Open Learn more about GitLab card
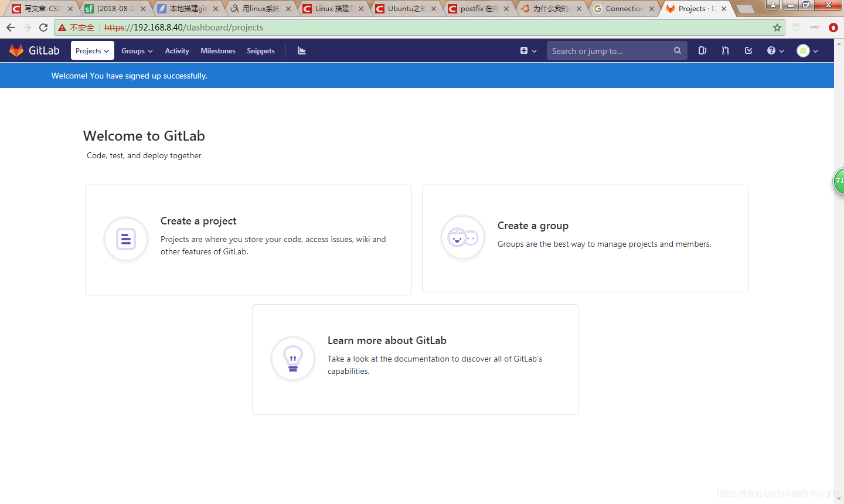 [416, 359]
